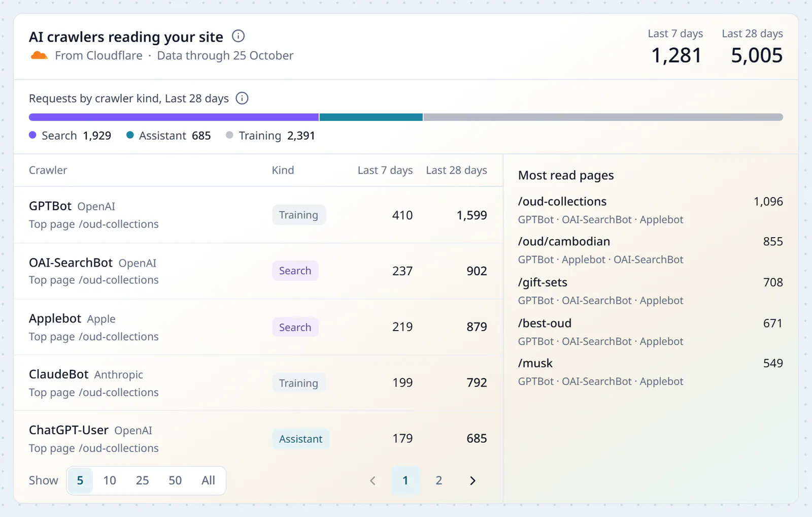Open the OAI-SearchBot crawler row

click(x=258, y=271)
